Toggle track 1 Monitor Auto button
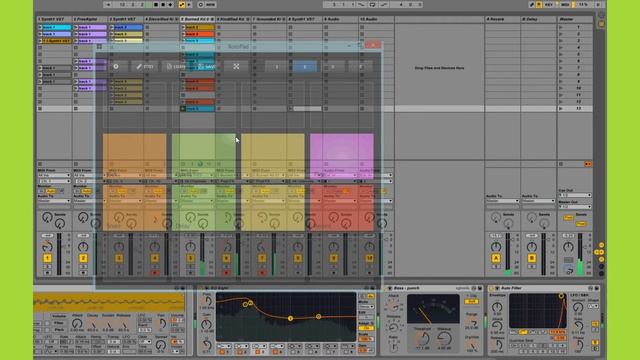This screenshot has width=640, height=360. (51, 191)
